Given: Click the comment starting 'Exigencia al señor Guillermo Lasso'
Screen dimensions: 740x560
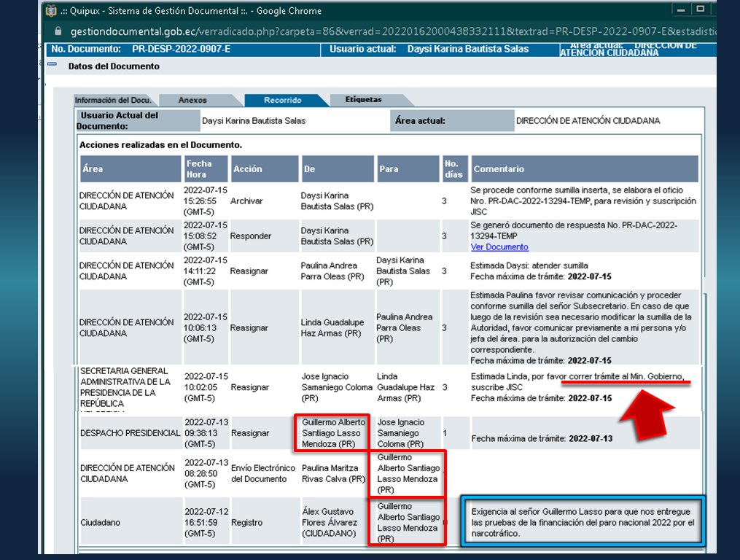Looking at the screenshot, I should click(583, 523).
